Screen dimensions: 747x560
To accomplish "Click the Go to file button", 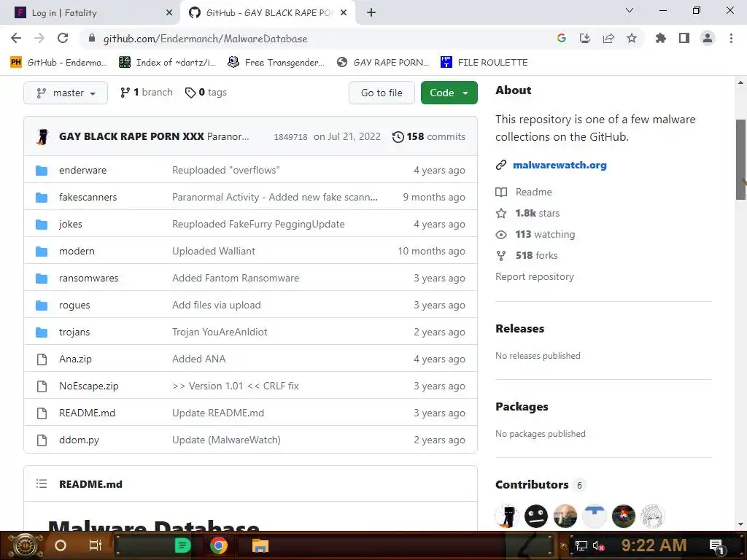I will pos(382,93).
